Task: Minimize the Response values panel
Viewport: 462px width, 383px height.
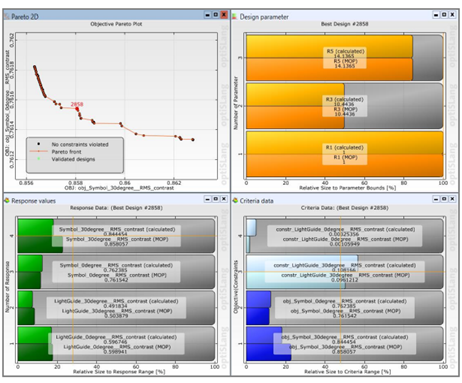Action: click(x=208, y=199)
